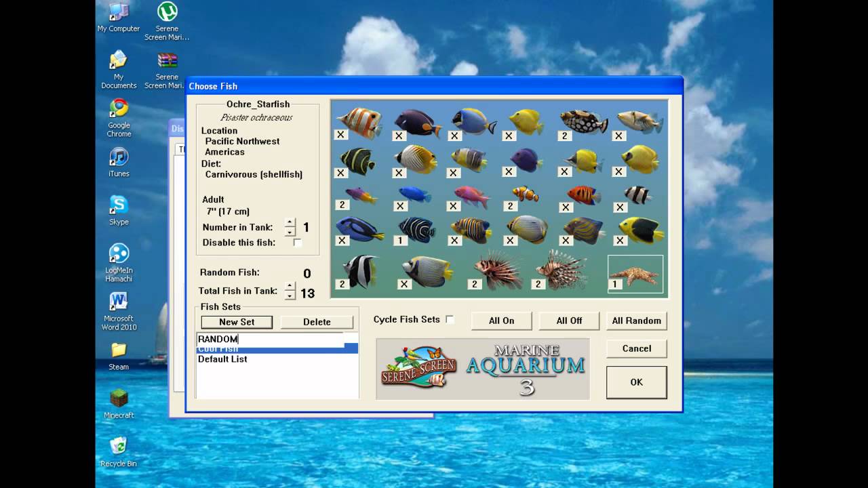Click the count box under the starfish
Viewport: 868px width, 488px height.
tap(615, 284)
